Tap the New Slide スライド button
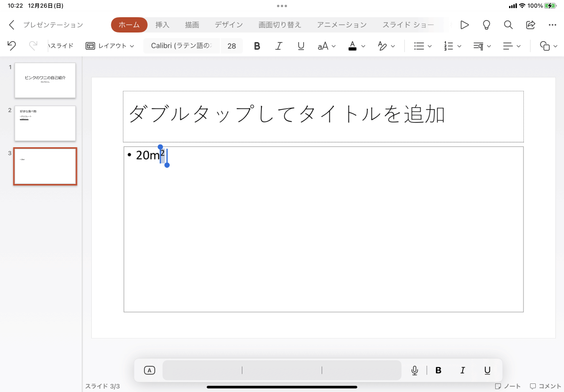Viewport: 564px width, 392px height. point(61,46)
